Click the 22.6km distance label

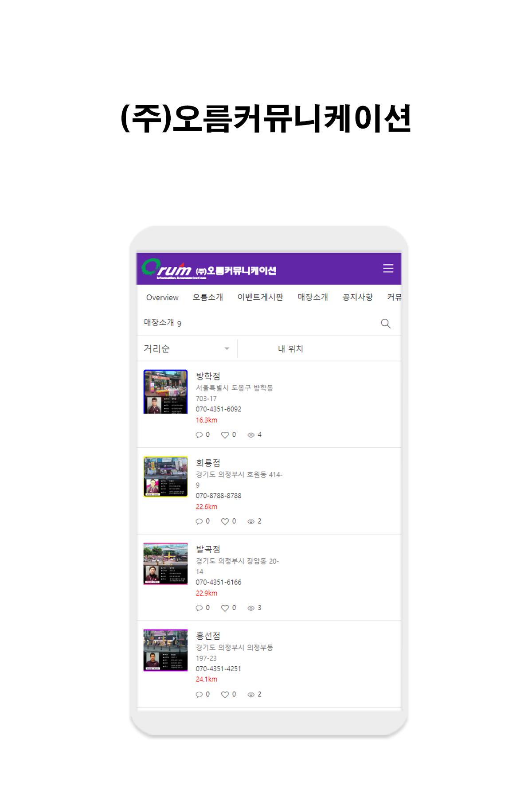[207, 506]
